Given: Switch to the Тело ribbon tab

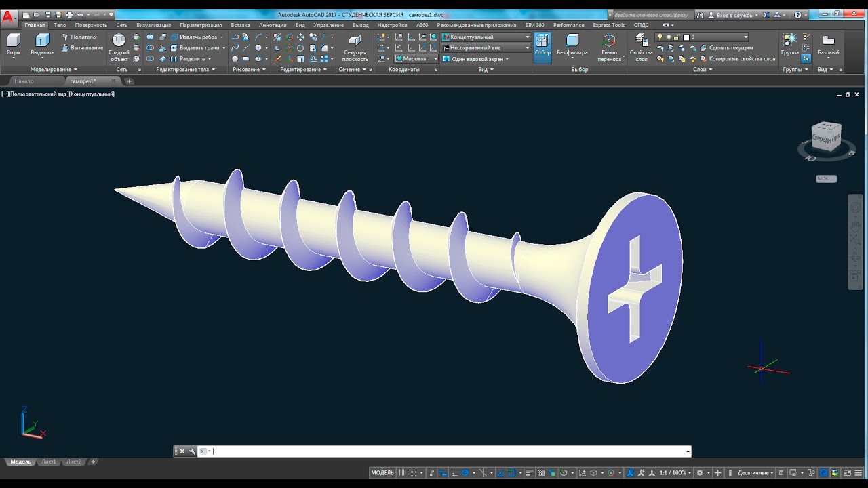Looking at the screenshot, I should (x=60, y=25).
